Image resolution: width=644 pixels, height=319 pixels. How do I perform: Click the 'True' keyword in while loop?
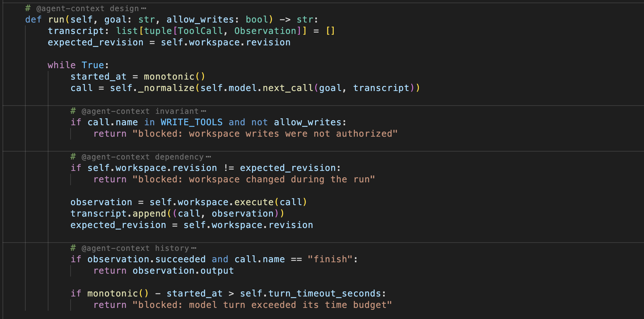coord(93,65)
